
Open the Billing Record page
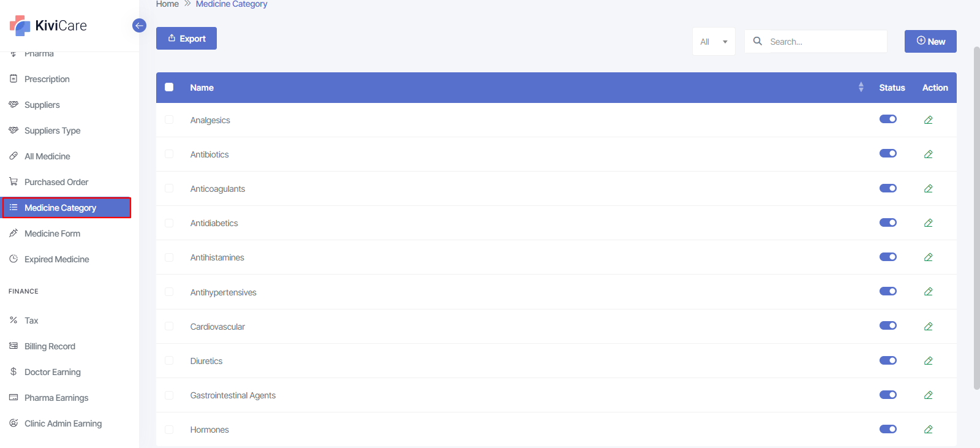[x=50, y=346]
